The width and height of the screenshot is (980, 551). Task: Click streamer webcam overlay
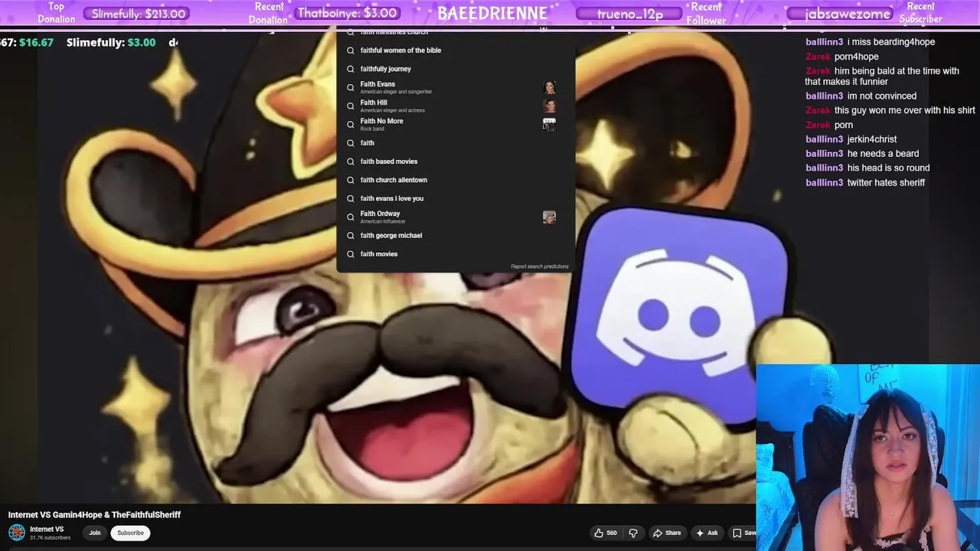pyautogui.click(x=867, y=458)
